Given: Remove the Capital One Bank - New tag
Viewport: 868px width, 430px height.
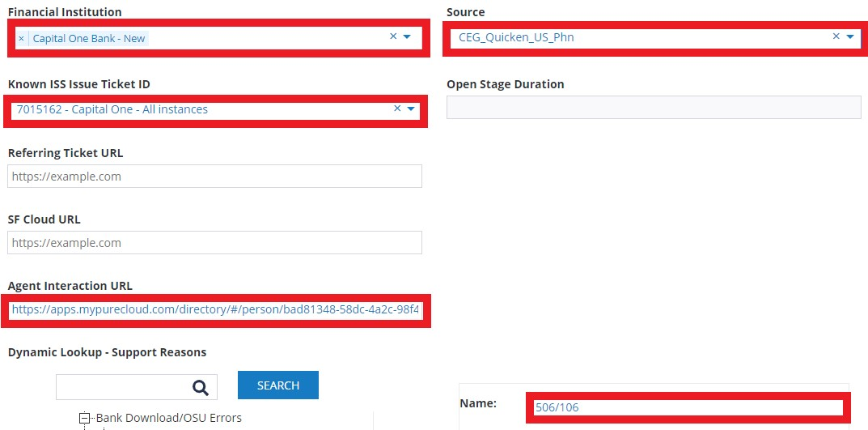Looking at the screenshot, I should pyautogui.click(x=21, y=39).
